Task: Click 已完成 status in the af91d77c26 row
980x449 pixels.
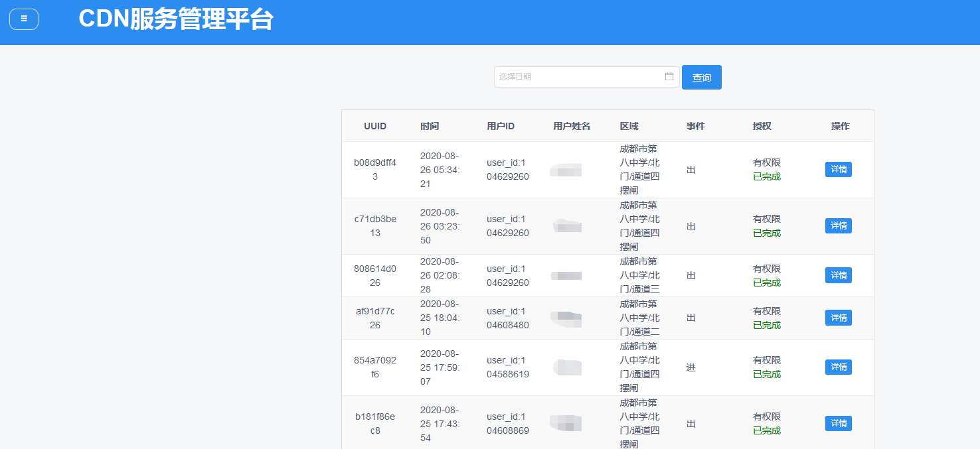Action: 767,325
